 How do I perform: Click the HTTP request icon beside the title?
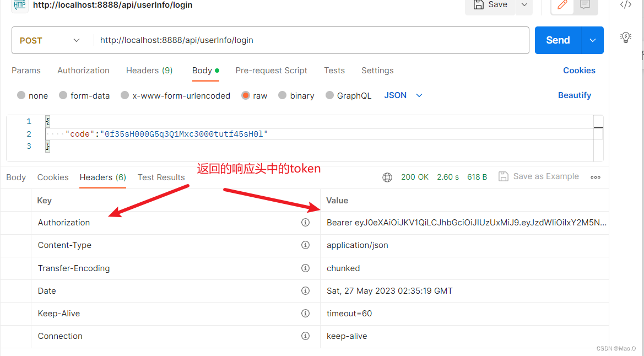click(x=20, y=5)
